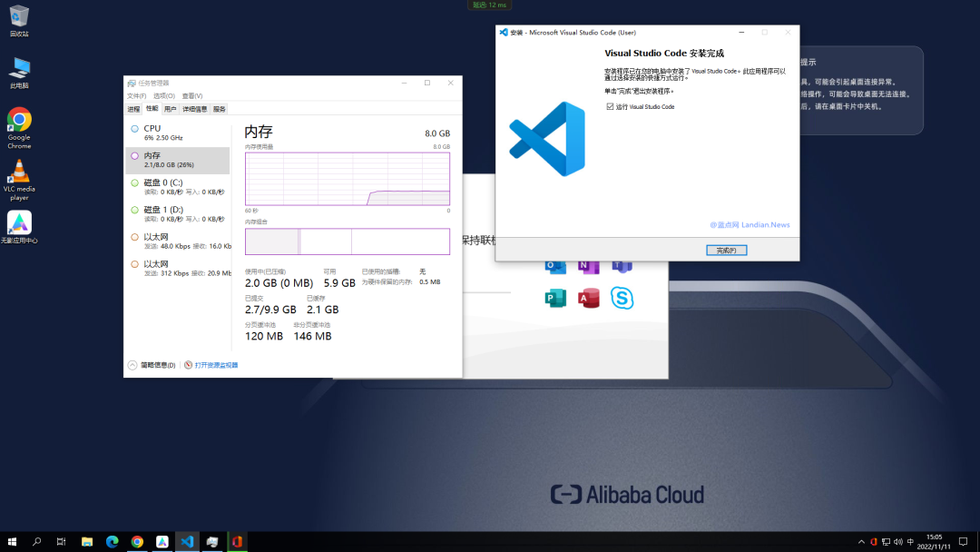The width and height of the screenshot is (980, 552).
Task: Switch to VS Code installer taskbar icon
Action: click(187, 541)
